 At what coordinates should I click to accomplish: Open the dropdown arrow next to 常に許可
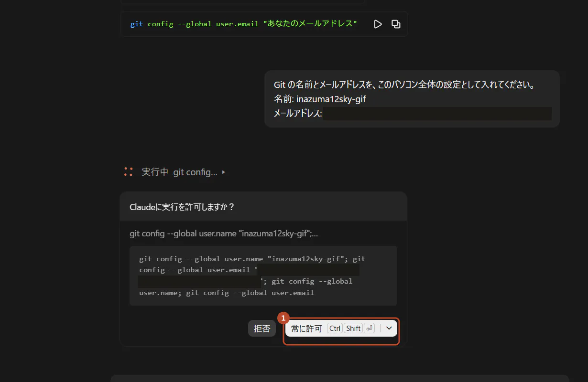[389, 328]
